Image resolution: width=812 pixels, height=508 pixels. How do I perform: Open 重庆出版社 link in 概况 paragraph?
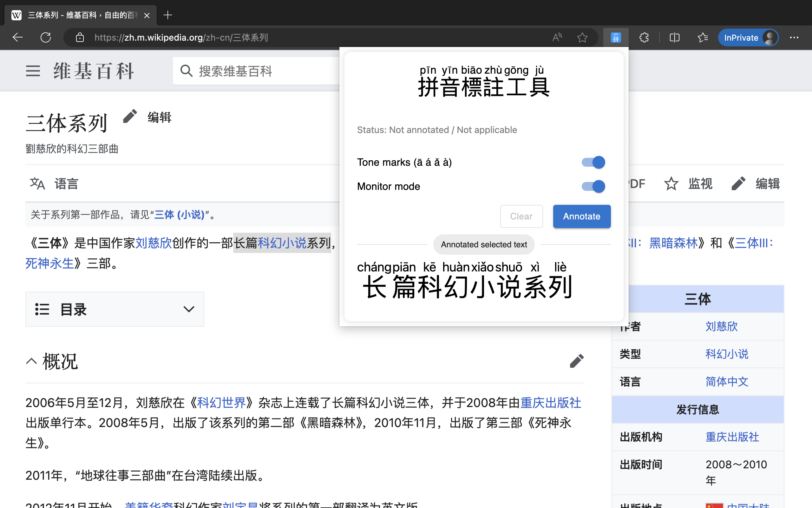pos(551,403)
